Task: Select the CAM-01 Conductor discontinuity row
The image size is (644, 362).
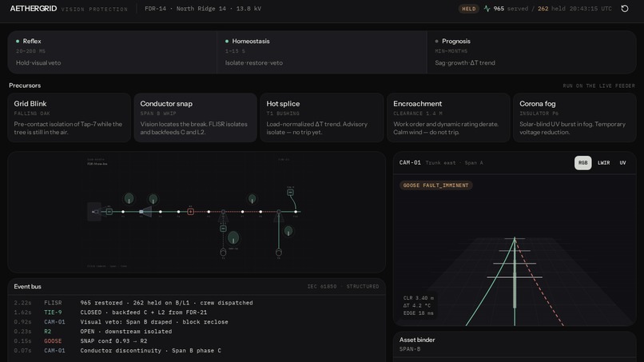Action: tap(197, 351)
